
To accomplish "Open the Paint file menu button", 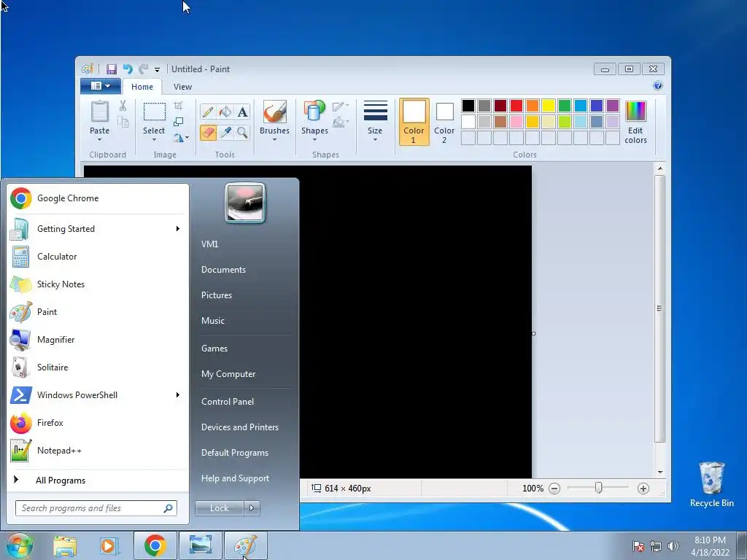I will point(100,86).
